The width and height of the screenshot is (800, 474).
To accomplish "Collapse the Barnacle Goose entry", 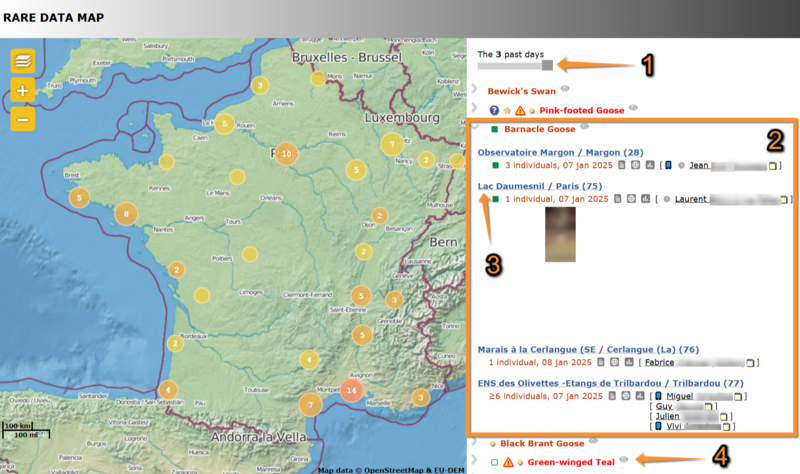I will (x=474, y=128).
